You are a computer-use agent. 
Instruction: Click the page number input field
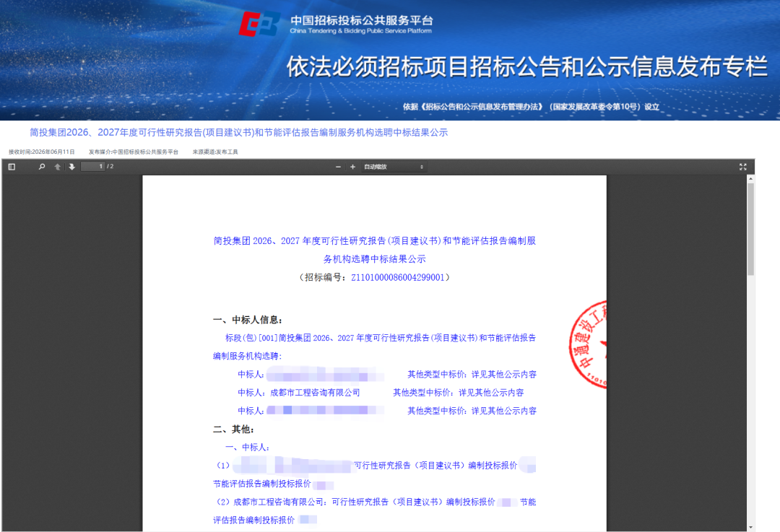93,167
